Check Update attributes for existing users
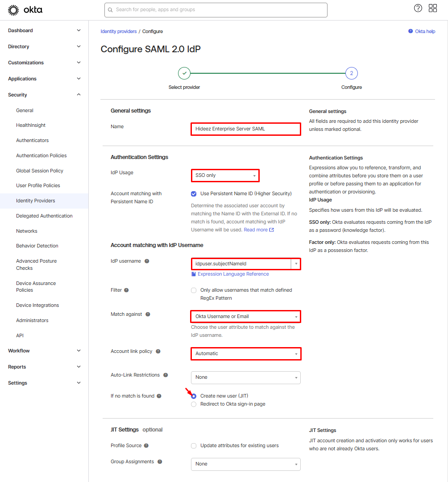 (x=194, y=446)
